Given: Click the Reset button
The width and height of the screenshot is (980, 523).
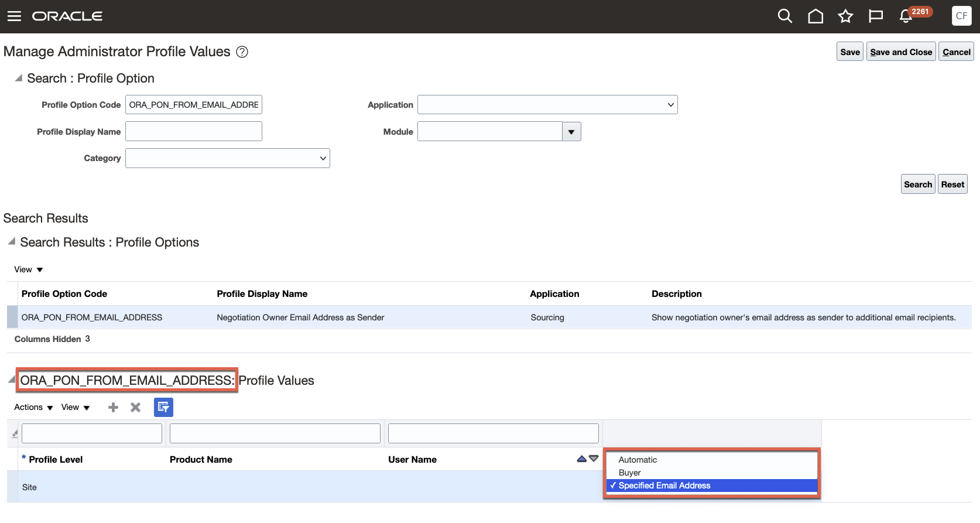Looking at the screenshot, I should coord(952,184).
